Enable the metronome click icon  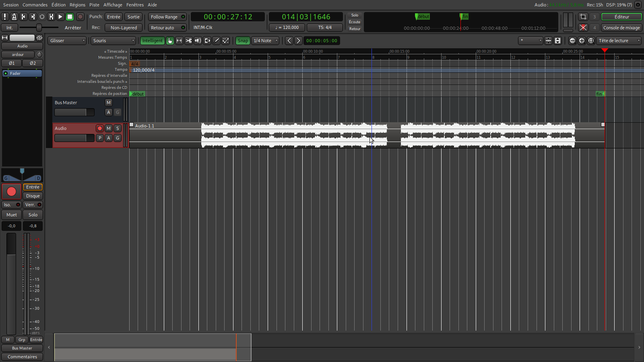click(x=14, y=17)
